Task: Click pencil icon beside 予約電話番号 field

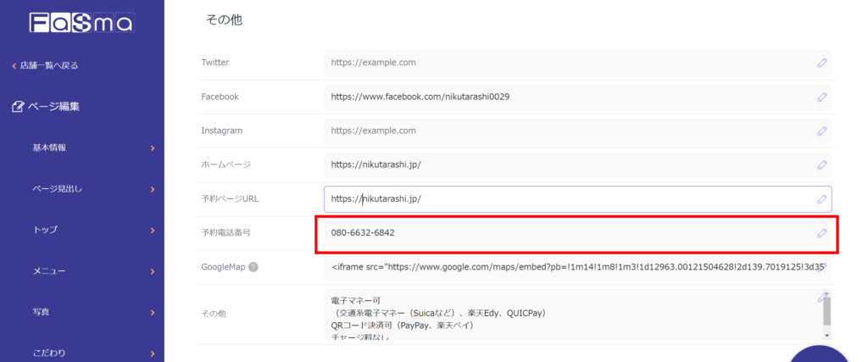Action: [x=821, y=233]
